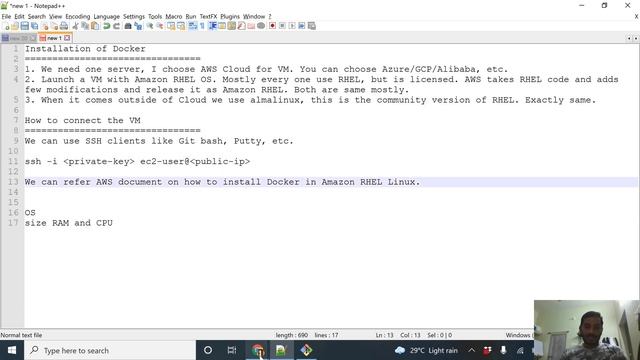Click the Redo toolbar icon
Image resolution: width=640 pixels, height=360 pixels.
point(116,26)
